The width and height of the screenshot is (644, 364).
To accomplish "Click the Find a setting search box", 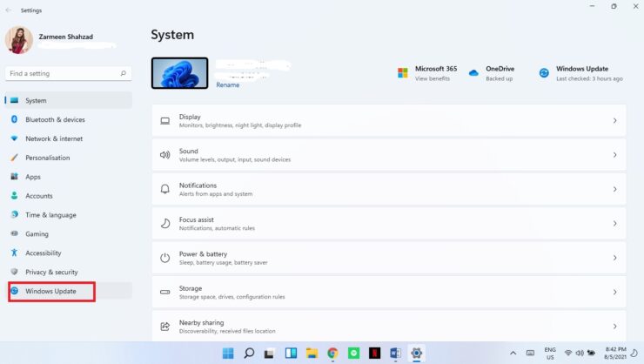I will [x=68, y=73].
